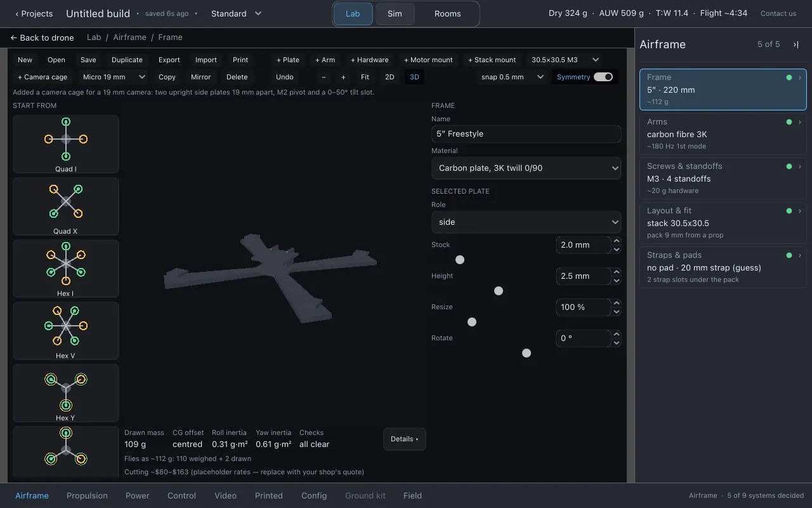
Task: Decrease the Rotate angle stepper
Action: pos(617,342)
